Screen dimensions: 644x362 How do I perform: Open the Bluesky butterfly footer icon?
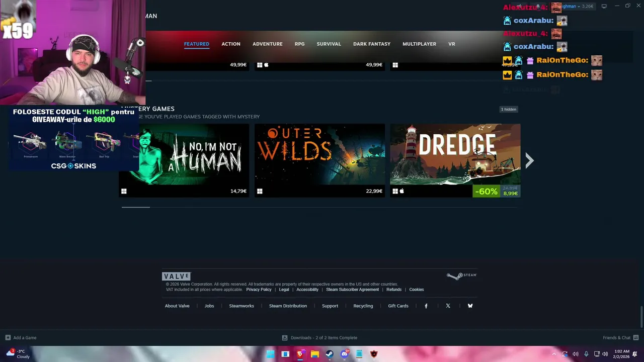tap(470, 306)
